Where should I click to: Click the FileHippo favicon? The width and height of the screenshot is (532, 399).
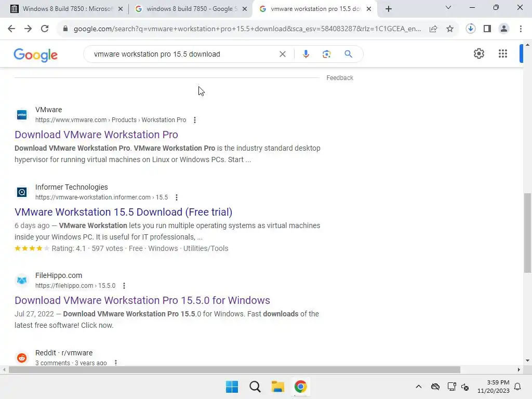point(22,280)
